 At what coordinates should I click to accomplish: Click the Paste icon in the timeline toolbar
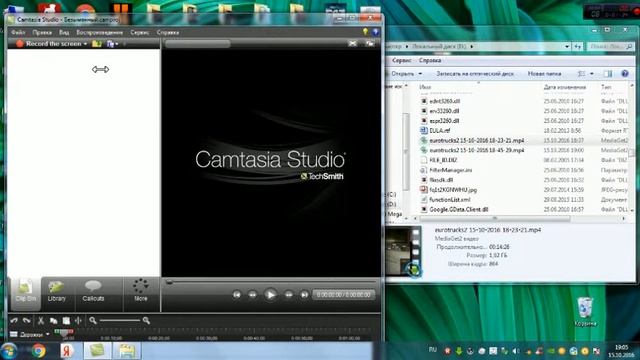pos(66,321)
